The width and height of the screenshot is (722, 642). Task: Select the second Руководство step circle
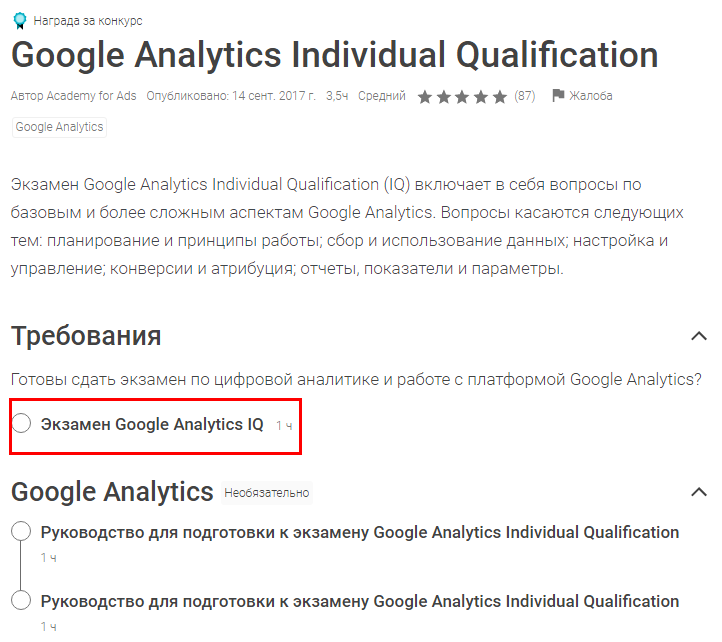[x=21, y=601]
